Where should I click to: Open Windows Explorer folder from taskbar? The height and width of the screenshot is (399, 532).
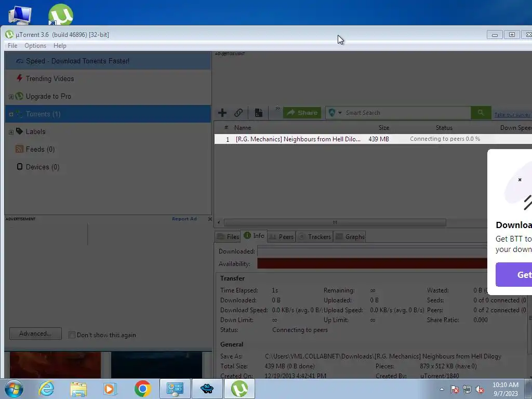pos(78,389)
